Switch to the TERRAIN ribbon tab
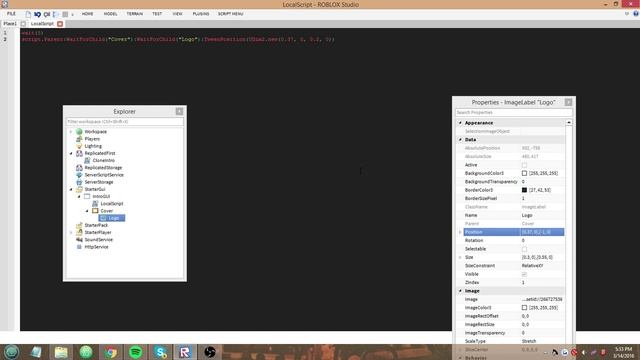The image size is (640, 360). pyautogui.click(x=135, y=14)
